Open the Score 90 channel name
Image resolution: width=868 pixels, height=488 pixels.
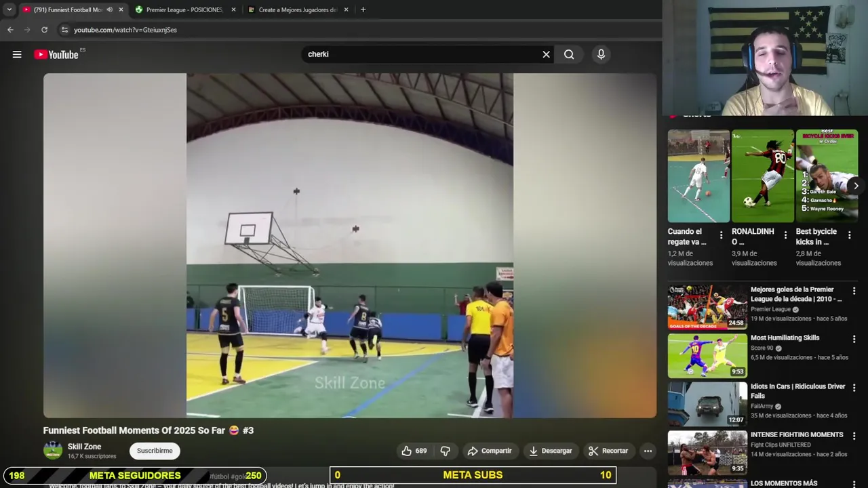[762, 348]
